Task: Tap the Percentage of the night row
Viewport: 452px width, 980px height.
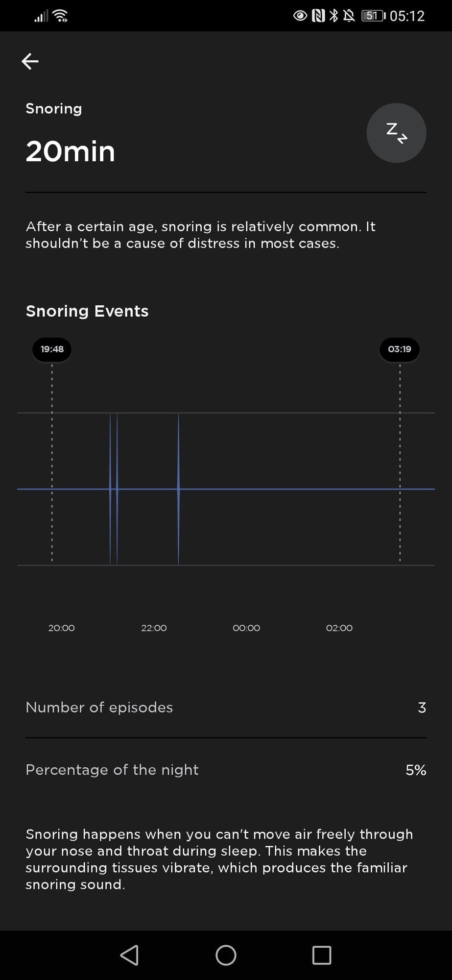Action: [226, 770]
